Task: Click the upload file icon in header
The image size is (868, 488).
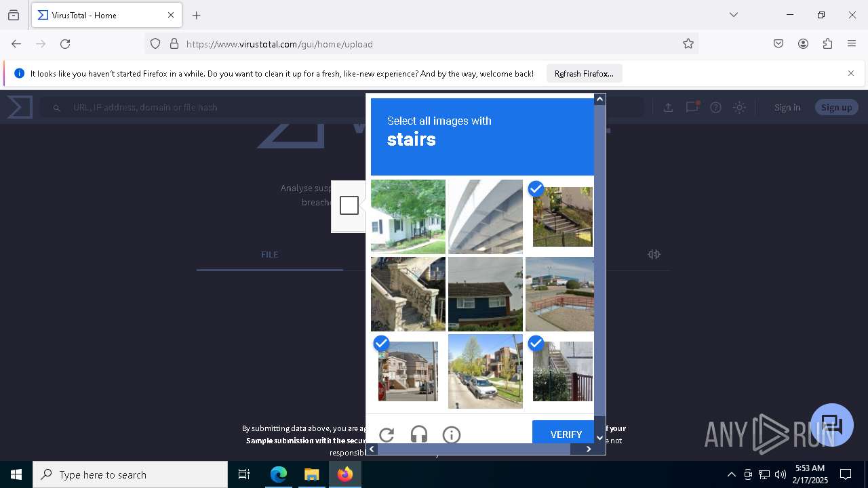Action: pos(668,107)
